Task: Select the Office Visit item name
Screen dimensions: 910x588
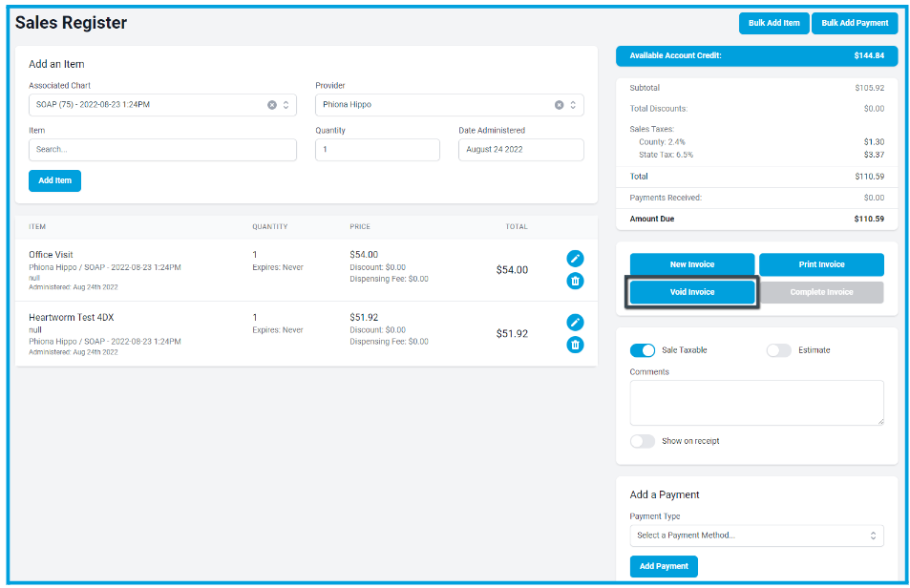Action: (51, 255)
